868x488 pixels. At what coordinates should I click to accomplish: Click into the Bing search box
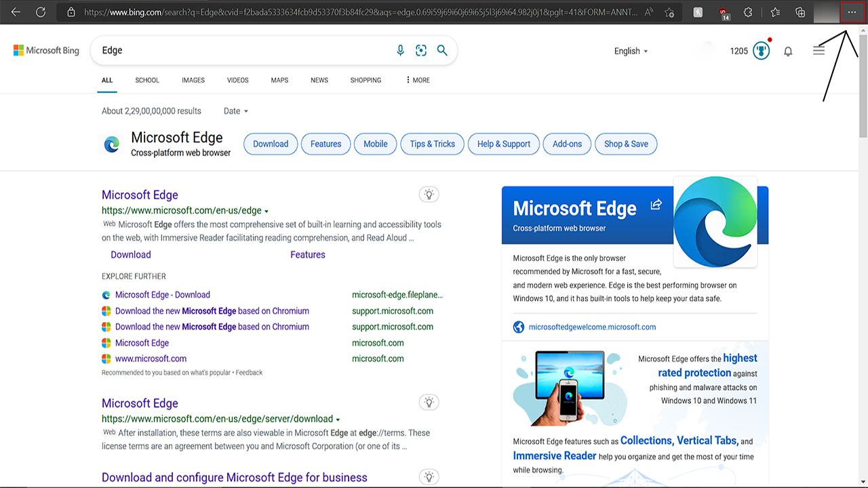244,50
